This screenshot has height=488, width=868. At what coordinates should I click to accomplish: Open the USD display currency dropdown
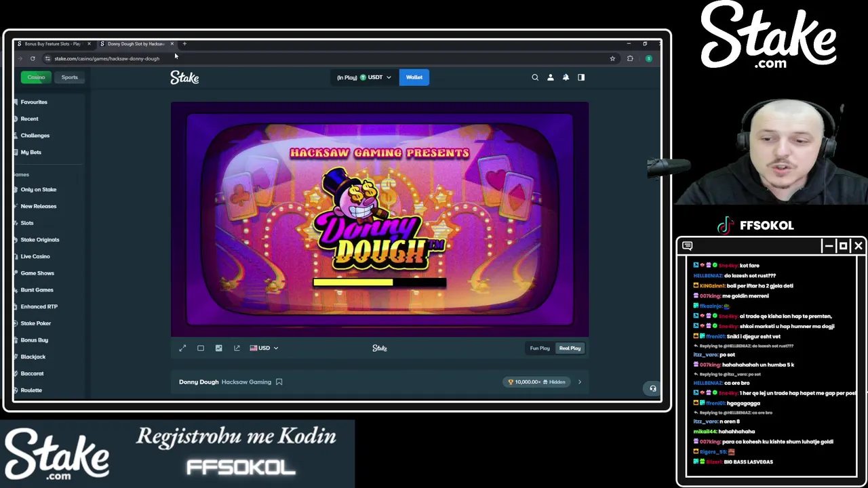click(264, 348)
